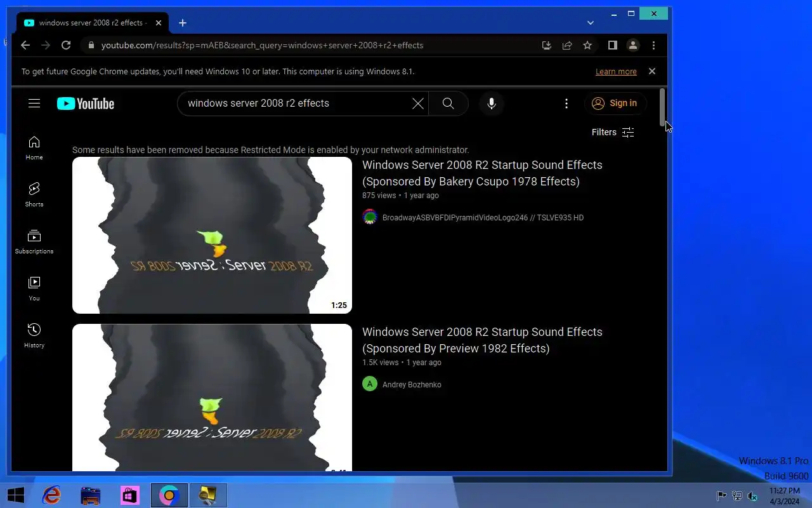Open Shorts in the sidebar
The height and width of the screenshot is (508, 812).
34,195
